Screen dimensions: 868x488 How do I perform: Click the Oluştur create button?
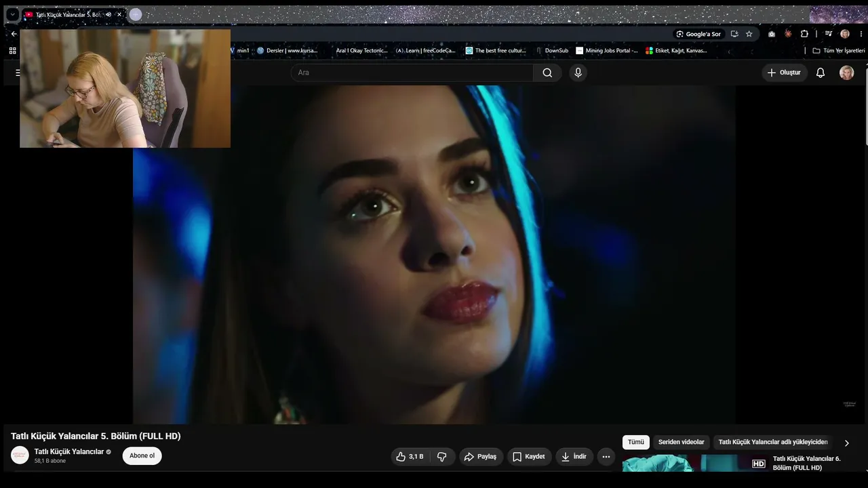pos(785,73)
